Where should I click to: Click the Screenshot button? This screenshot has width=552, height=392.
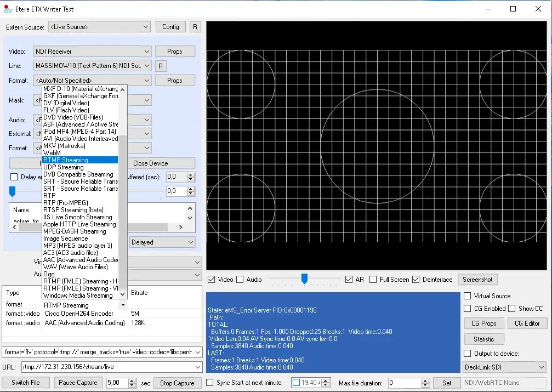tap(477, 280)
